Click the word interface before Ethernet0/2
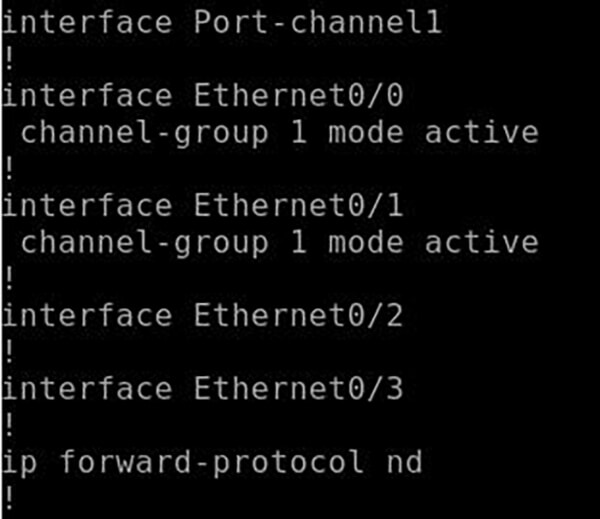This screenshot has width=600, height=519. tap(86, 316)
